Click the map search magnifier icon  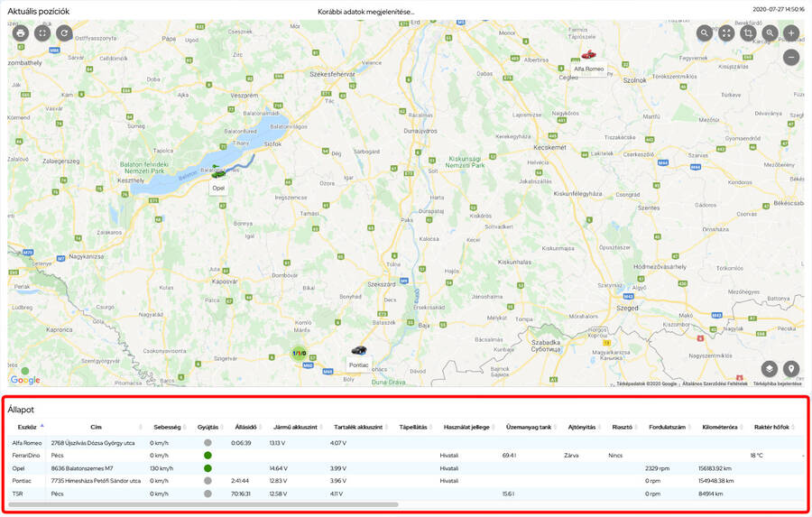point(705,32)
